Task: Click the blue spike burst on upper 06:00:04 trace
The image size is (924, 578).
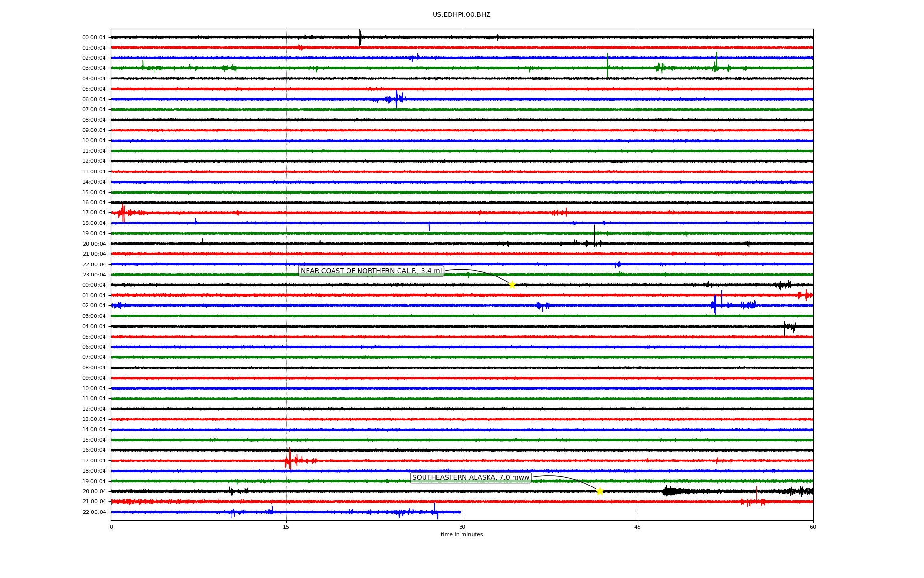Action: pyautogui.click(x=396, y=99)
